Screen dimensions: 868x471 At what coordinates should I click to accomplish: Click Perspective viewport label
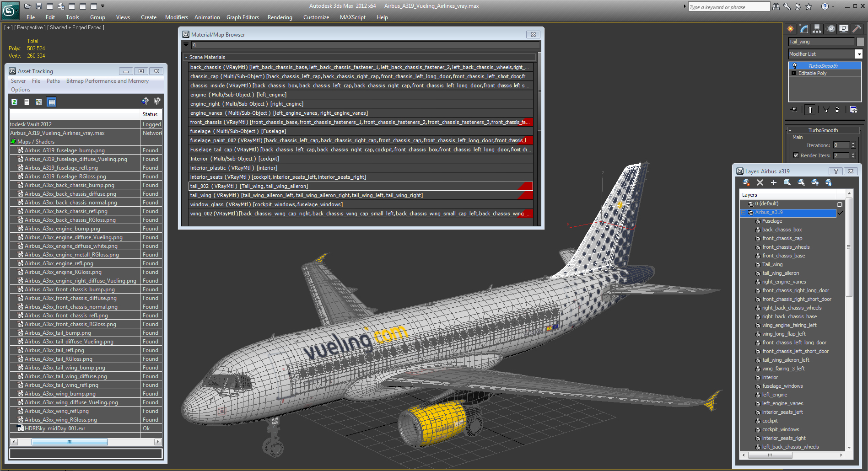[30, 27]
